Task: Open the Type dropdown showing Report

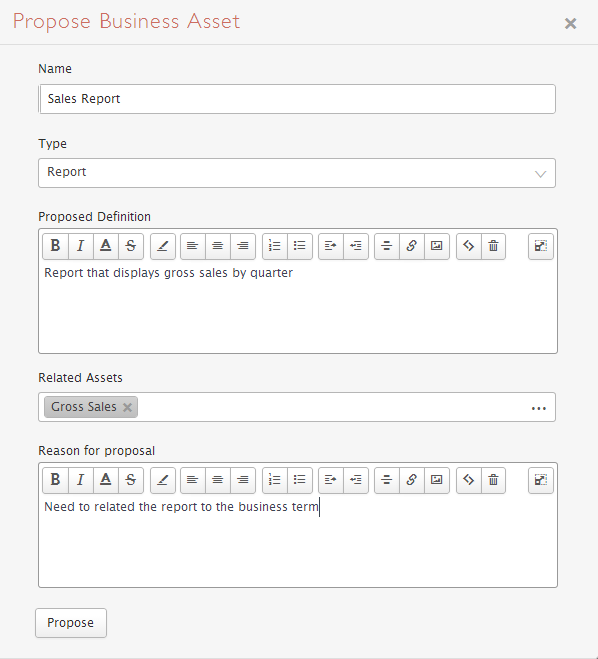Action: pyautogui.click(x=297, y=173)
